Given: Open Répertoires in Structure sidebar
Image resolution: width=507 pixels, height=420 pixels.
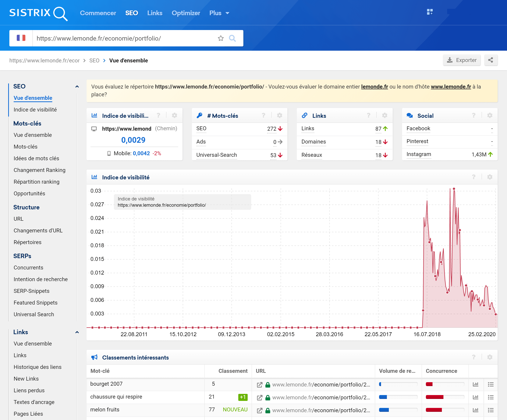Looking at the screenshot, I should coord(27,242).
